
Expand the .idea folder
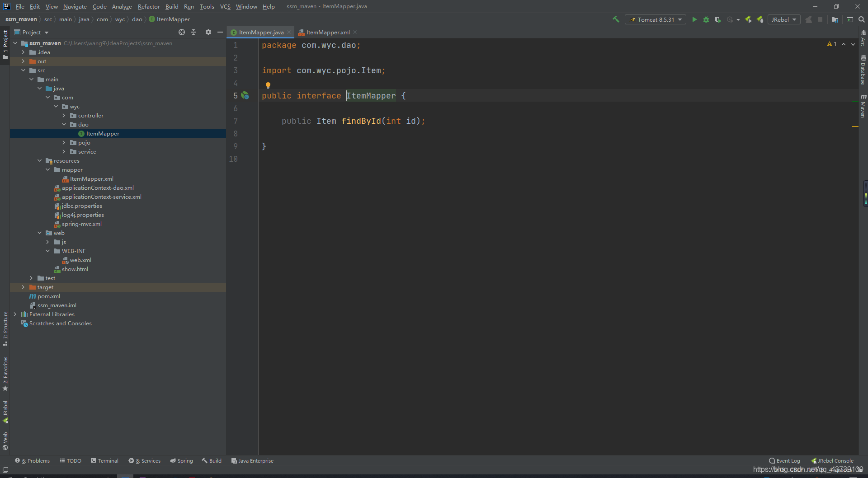tap(23, 52)
